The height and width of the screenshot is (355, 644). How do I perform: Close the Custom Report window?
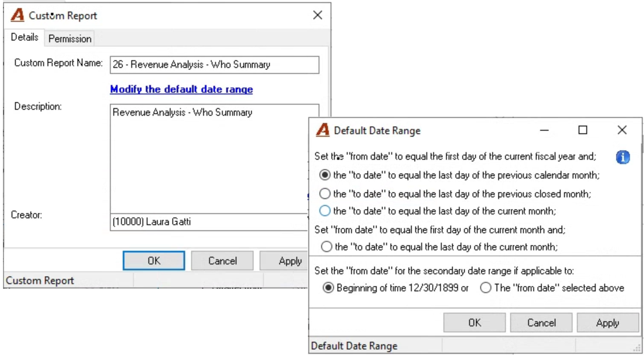tap(318, 15)
